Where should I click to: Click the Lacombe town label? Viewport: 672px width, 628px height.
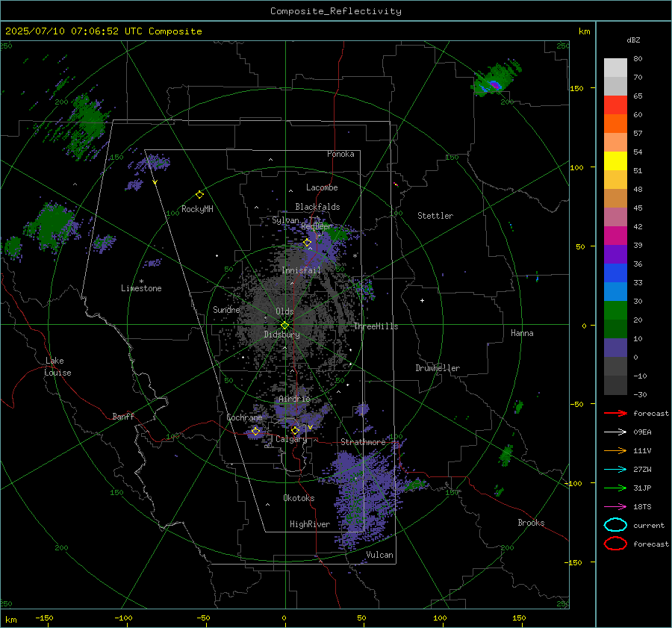pyautogui.click(x=322, y=187)
